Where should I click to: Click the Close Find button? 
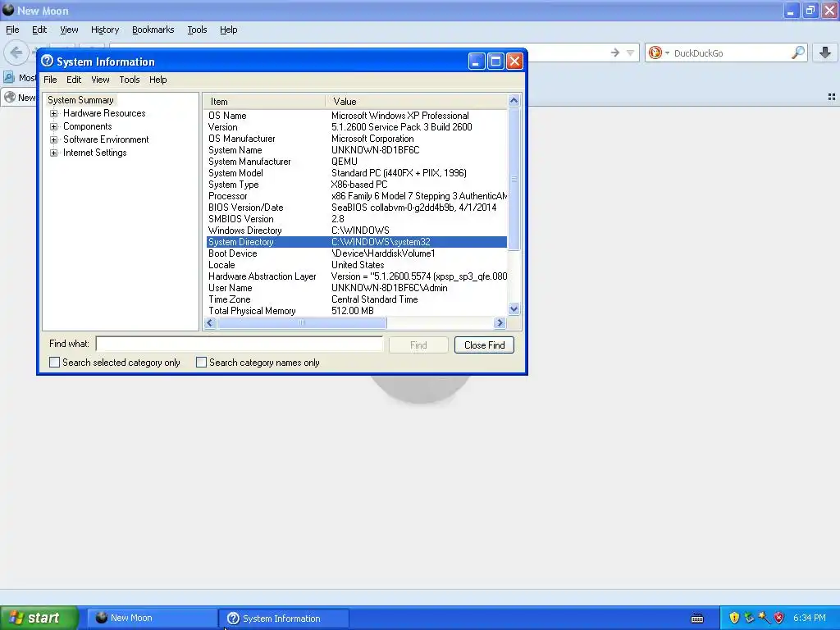[484, 345]
